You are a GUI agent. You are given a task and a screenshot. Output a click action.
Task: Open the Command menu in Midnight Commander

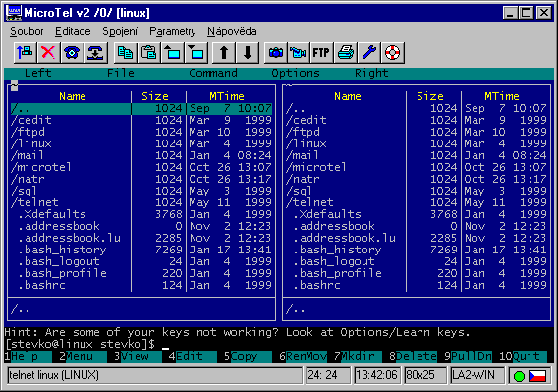tap(213, 73)
